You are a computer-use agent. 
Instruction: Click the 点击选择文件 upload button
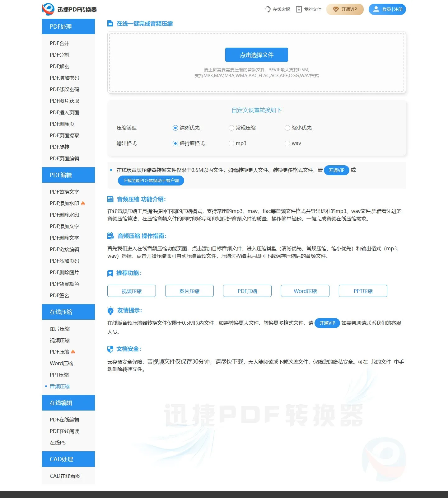point(257,55)
